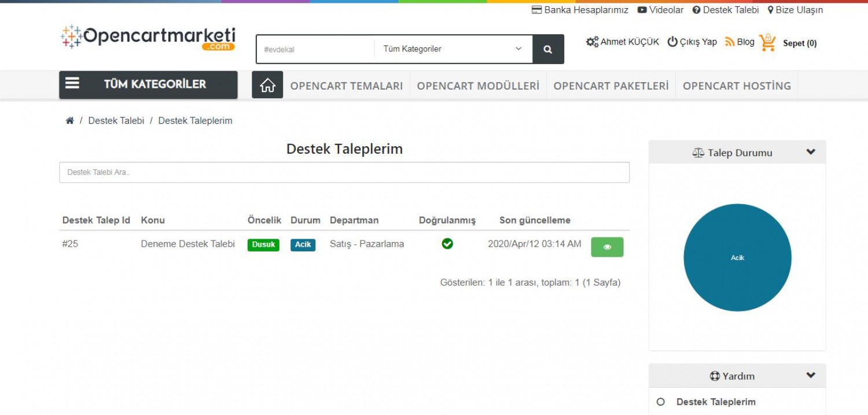
Task: Click the 2020/Apr/12 03:14 AM timestamp
Action: coord(535,244)
